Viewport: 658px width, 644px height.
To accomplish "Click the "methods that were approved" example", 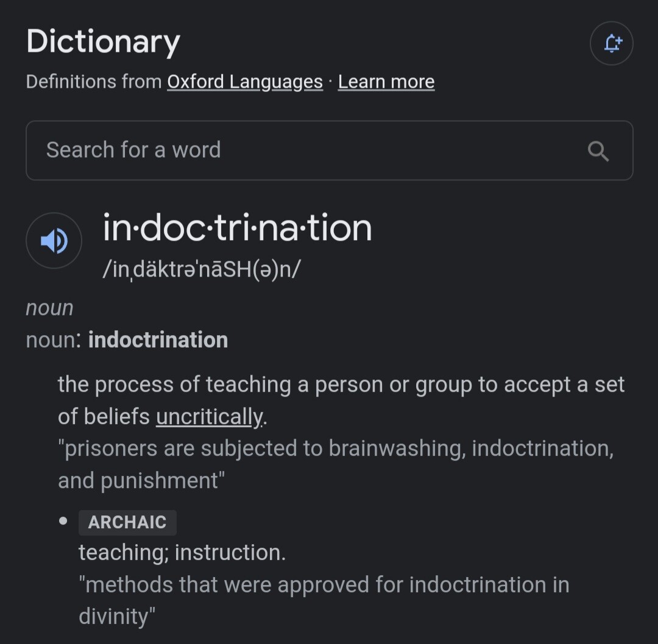I will pos(324,585).
